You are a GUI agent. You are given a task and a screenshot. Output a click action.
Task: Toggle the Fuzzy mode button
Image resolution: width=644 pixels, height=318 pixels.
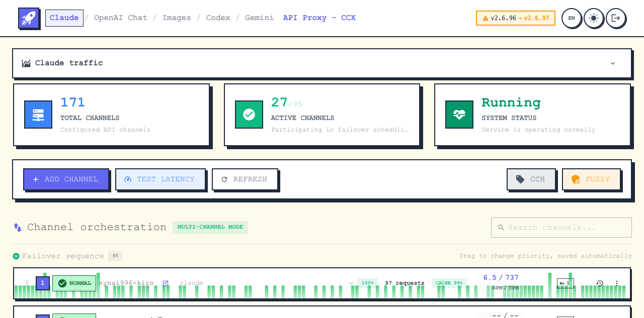[591, 179]
